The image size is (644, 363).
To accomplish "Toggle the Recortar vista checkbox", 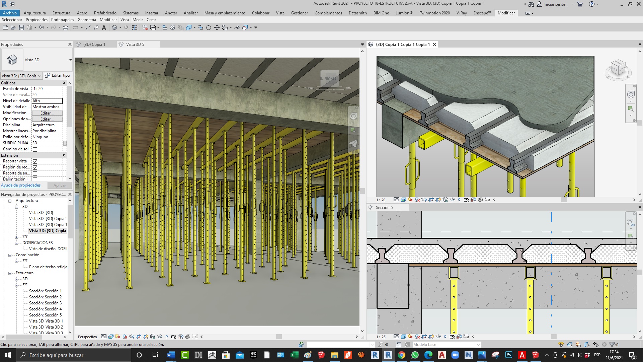I will click(x=35, y=161).
